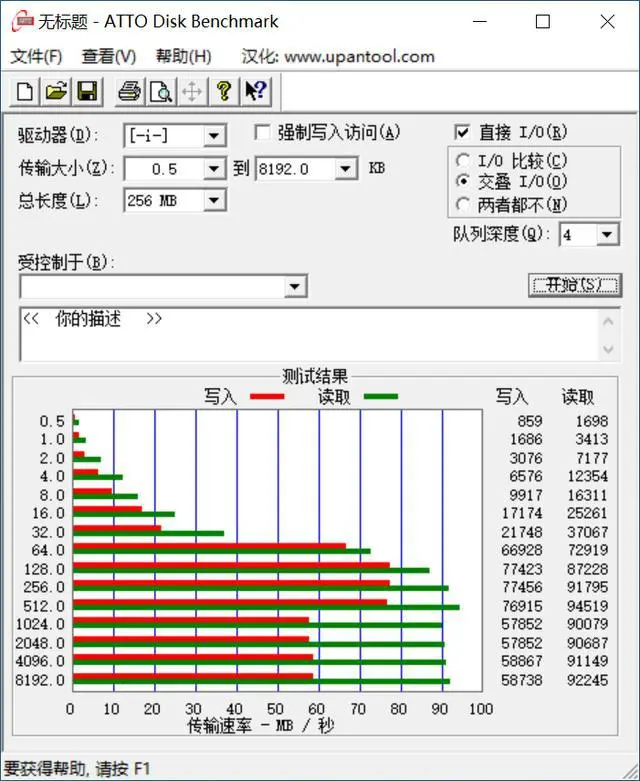Expand the transfer size end 8192.0 dropdown
The width and height of the screenshot is (640, 781).
coord(345,169)
